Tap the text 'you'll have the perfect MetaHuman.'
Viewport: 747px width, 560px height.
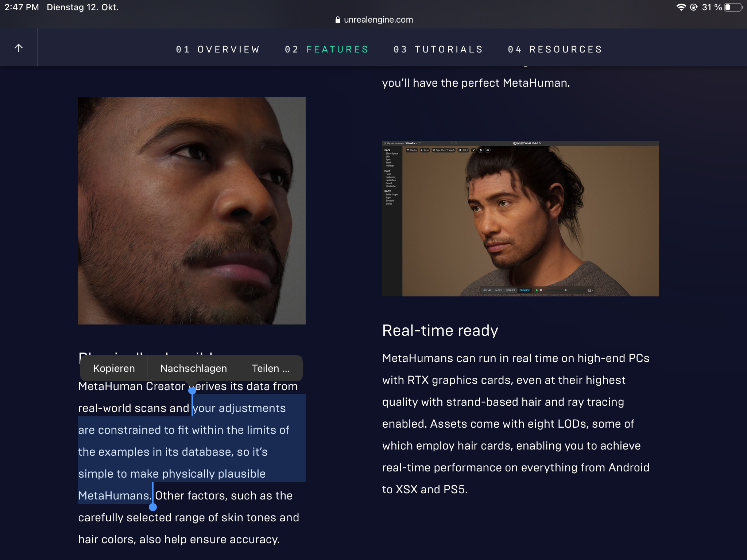(476, 83)
